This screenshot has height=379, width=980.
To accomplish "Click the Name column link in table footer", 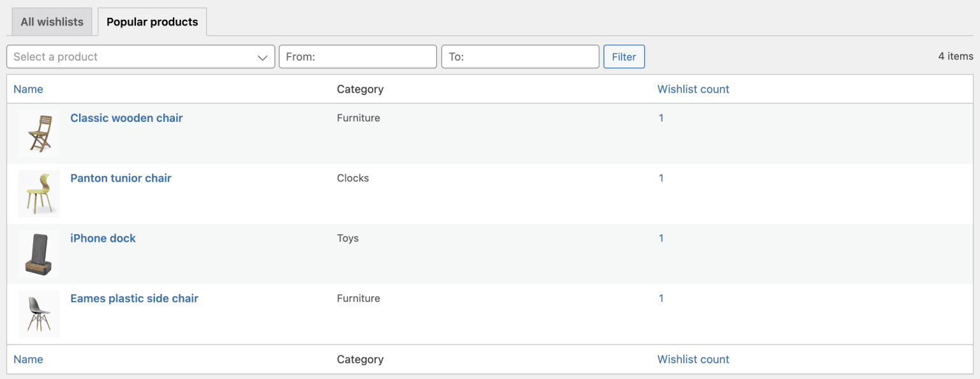I will [28, 359].
